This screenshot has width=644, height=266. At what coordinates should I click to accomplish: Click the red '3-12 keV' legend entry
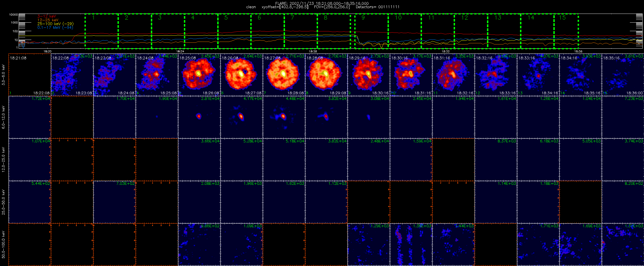[x=47, y=16]
